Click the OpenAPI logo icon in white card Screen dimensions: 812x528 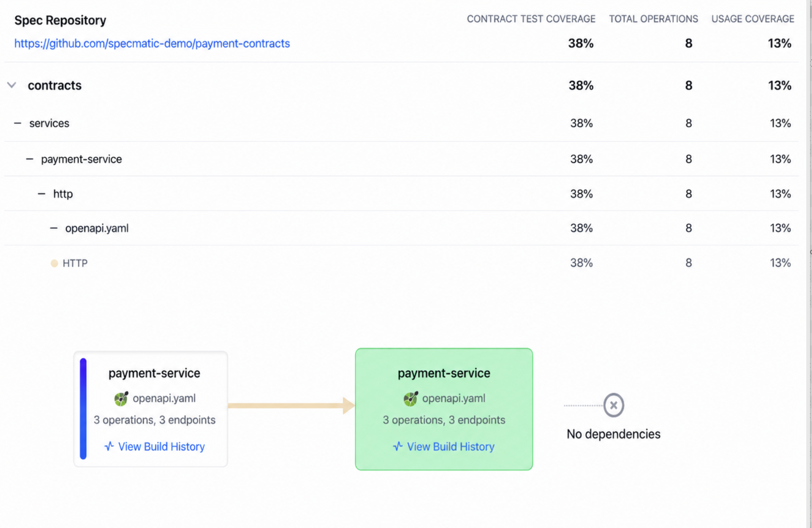121,399
